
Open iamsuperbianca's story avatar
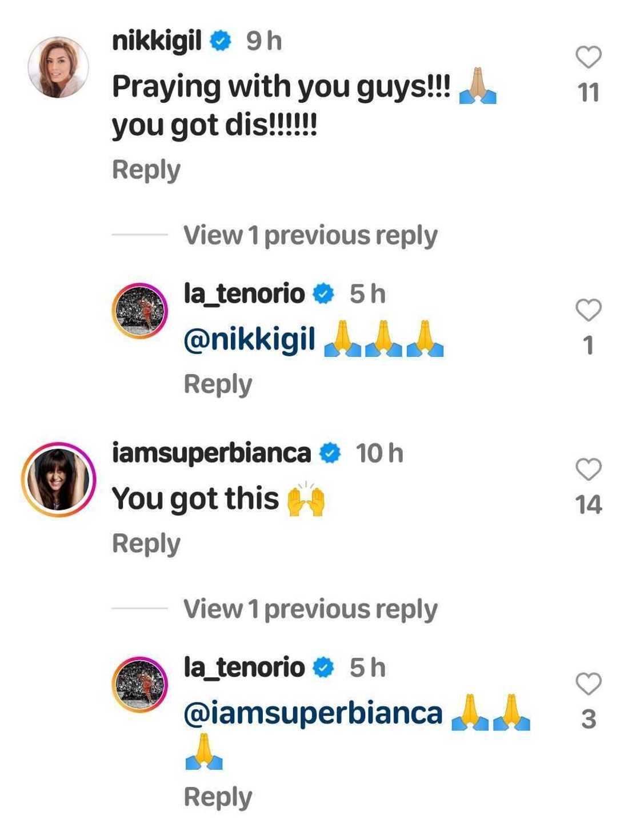click(58, 480)
